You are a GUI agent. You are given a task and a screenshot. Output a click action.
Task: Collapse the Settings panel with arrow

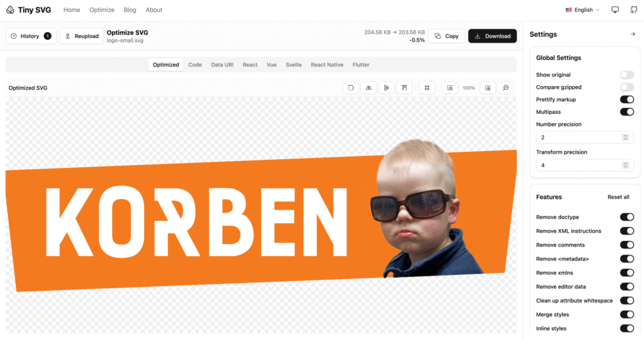[633, 35]
